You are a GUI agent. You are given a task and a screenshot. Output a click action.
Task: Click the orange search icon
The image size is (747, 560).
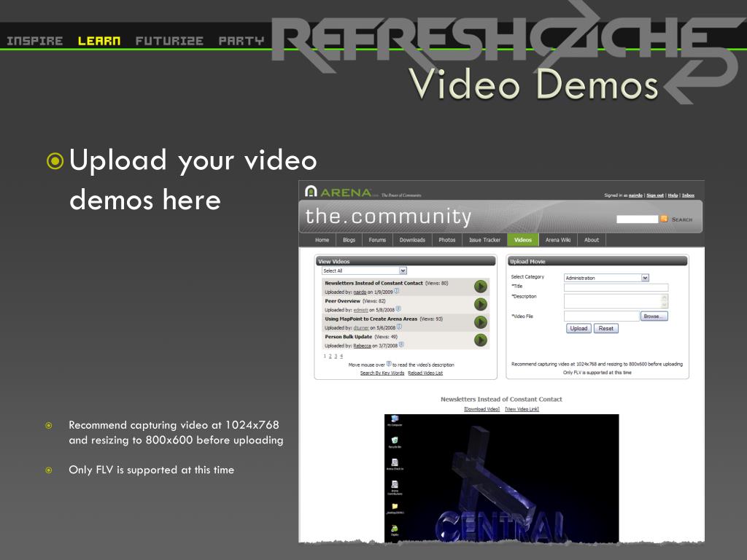664,219
